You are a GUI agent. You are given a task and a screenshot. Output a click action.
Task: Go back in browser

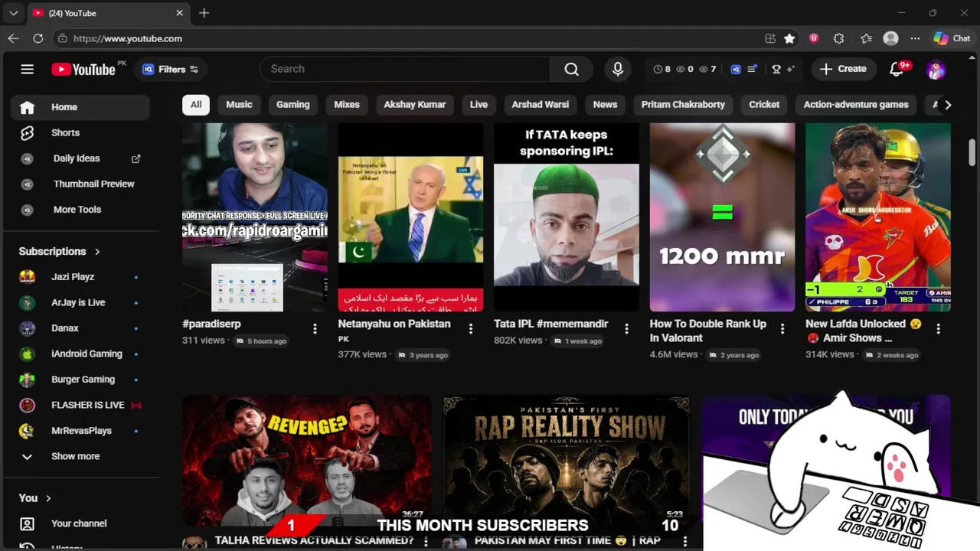(13, 38)
